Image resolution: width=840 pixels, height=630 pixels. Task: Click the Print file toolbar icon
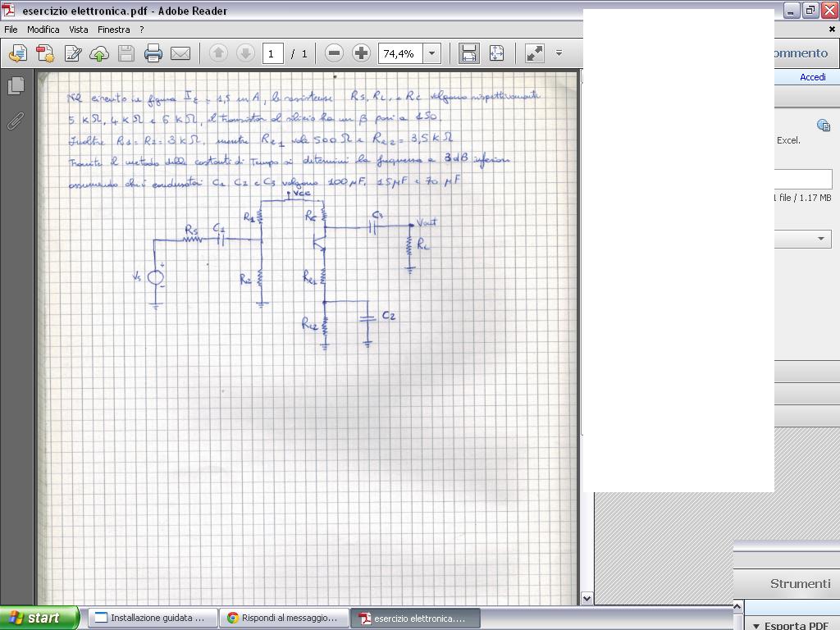[x=153, y=54]
